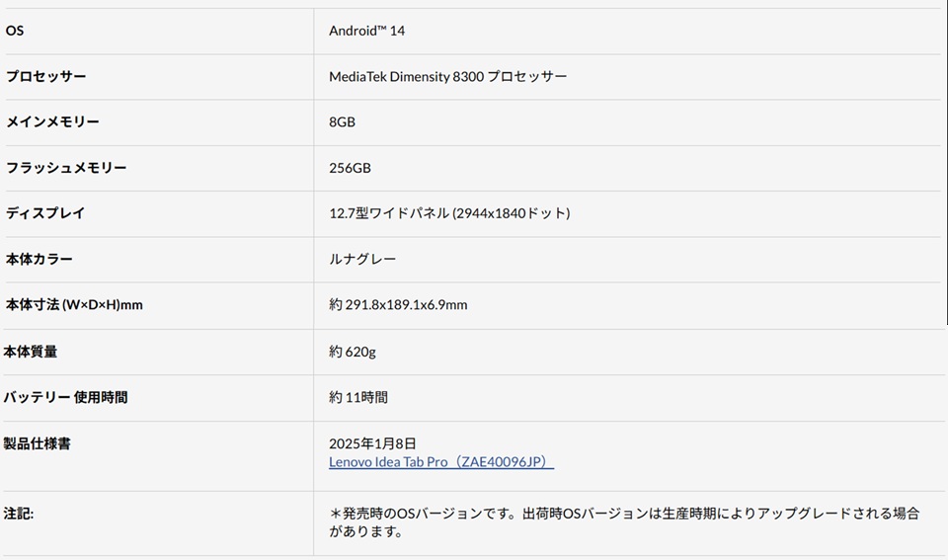This screenshot has width=948, height=560.
Task: Click the プロセッサー row label
Action: 46,76
